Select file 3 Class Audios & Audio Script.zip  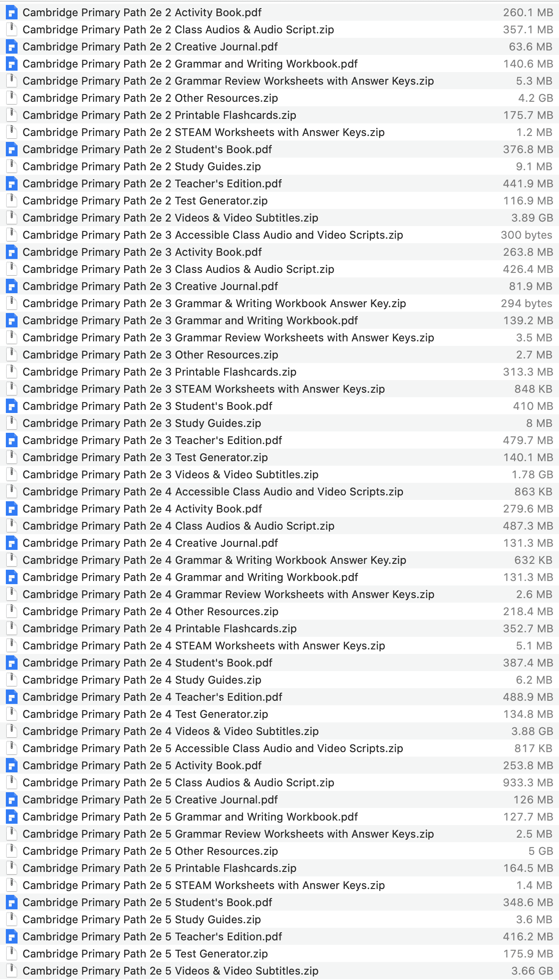[x=279, y=269]
